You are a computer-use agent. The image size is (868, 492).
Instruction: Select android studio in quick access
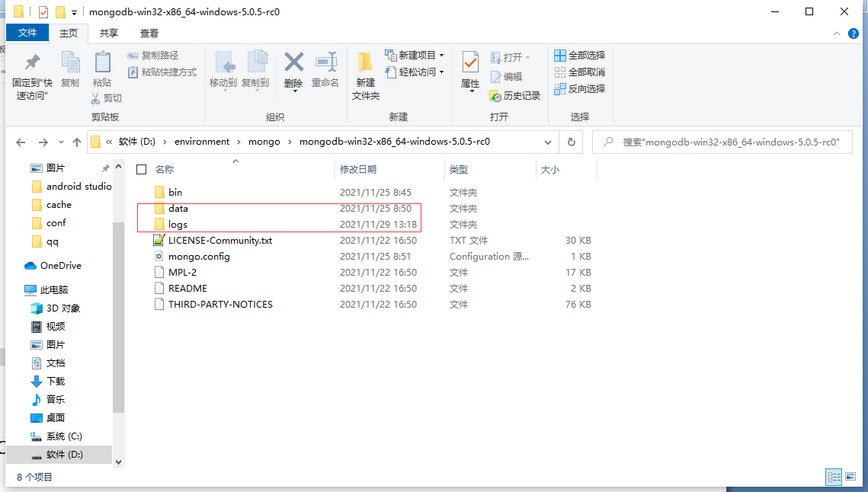[72, 187]
